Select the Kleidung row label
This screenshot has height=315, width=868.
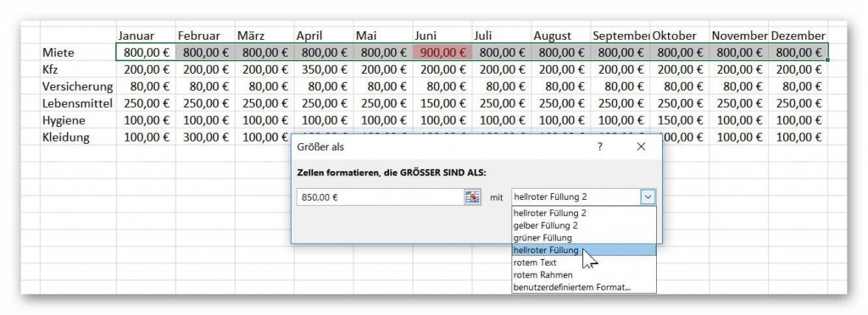click(78, 138)
